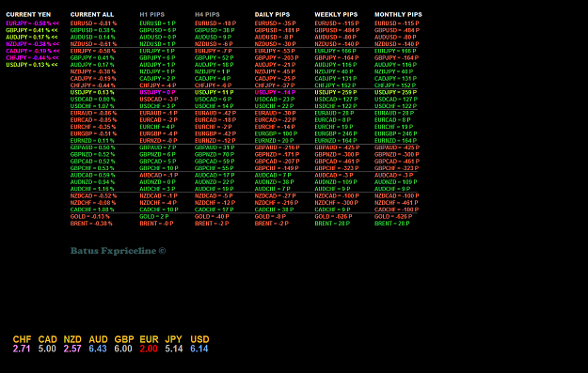
Task: Click EURCHF = 4 P under H1 PIPS
Action: point(157,127)
